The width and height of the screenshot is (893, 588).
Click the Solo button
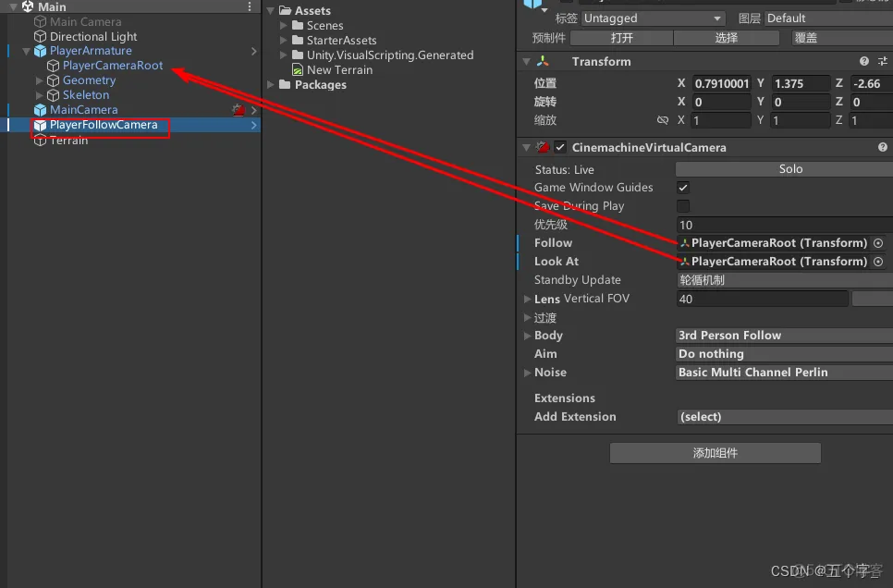click(x=784, y=169)
